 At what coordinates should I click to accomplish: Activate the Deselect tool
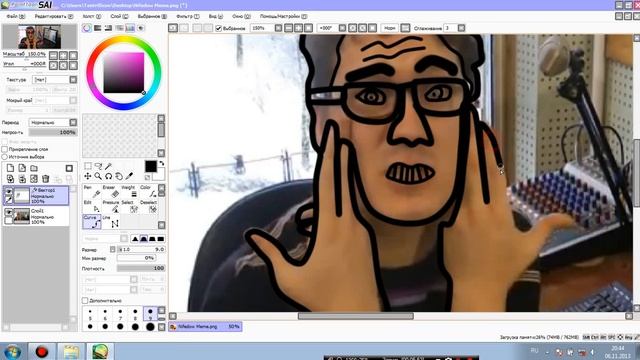coord(149,207)
